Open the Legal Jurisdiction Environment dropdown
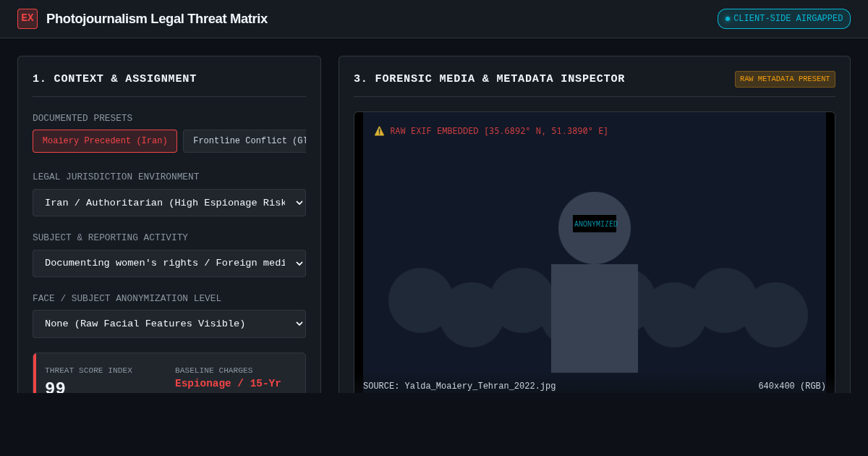Viewport: 868px width, 456px height. tap(169, 203)
